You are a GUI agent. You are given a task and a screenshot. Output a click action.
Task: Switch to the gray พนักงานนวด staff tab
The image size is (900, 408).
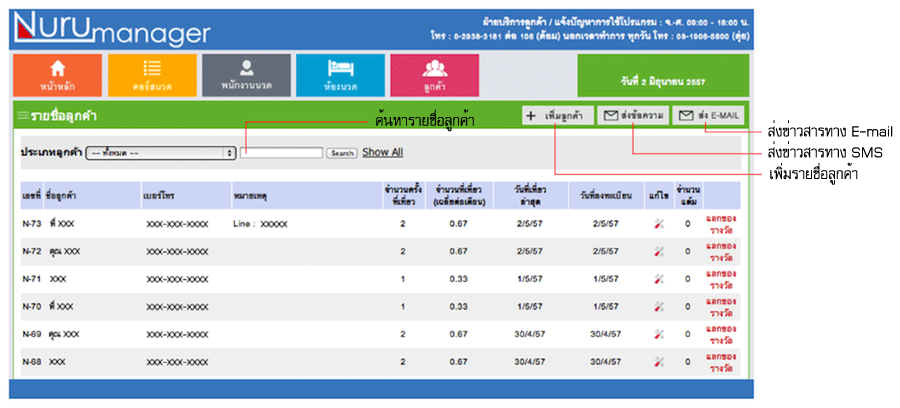click(x=246, y=74)
